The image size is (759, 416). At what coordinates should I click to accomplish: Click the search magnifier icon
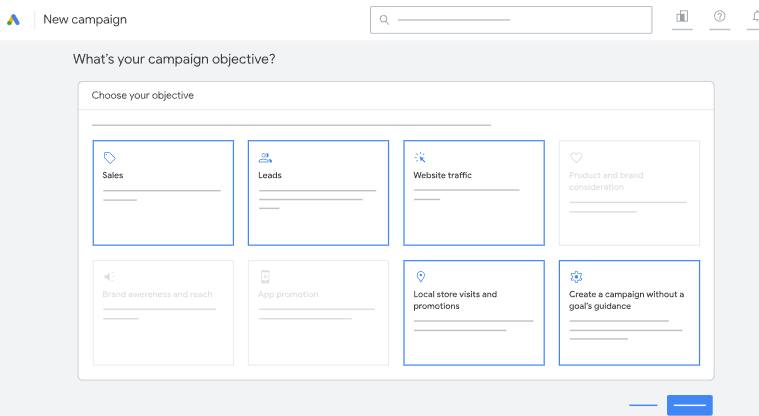pyautogui.click(x=384, y=20)
